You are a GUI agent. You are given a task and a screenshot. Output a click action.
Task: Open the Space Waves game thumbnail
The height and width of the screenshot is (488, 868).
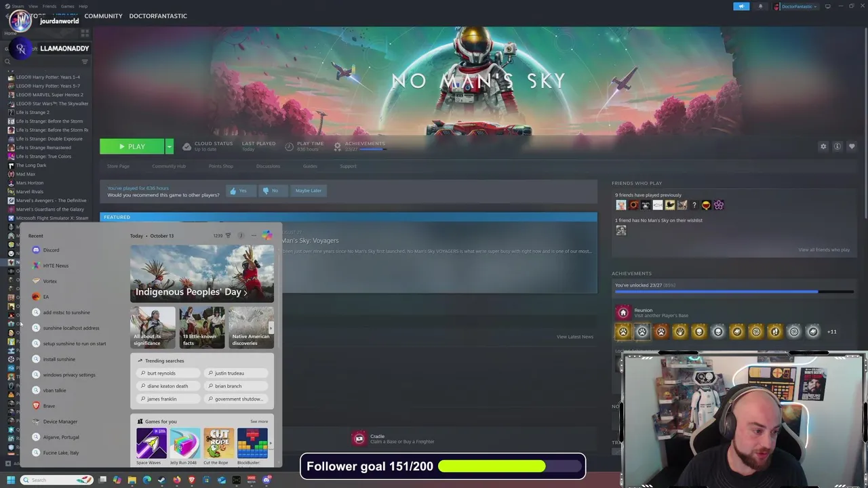(x=151, y=444)
